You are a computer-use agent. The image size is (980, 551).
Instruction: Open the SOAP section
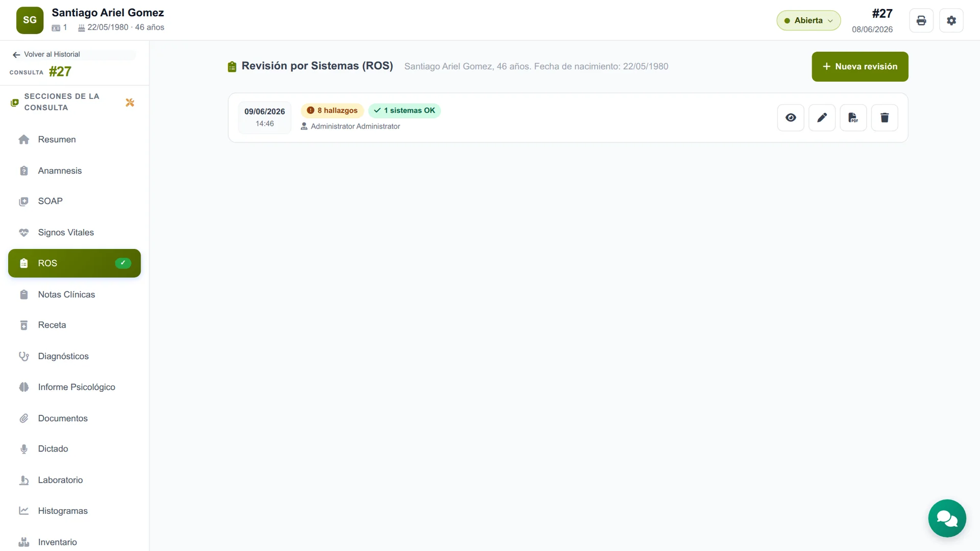[75, 201]
